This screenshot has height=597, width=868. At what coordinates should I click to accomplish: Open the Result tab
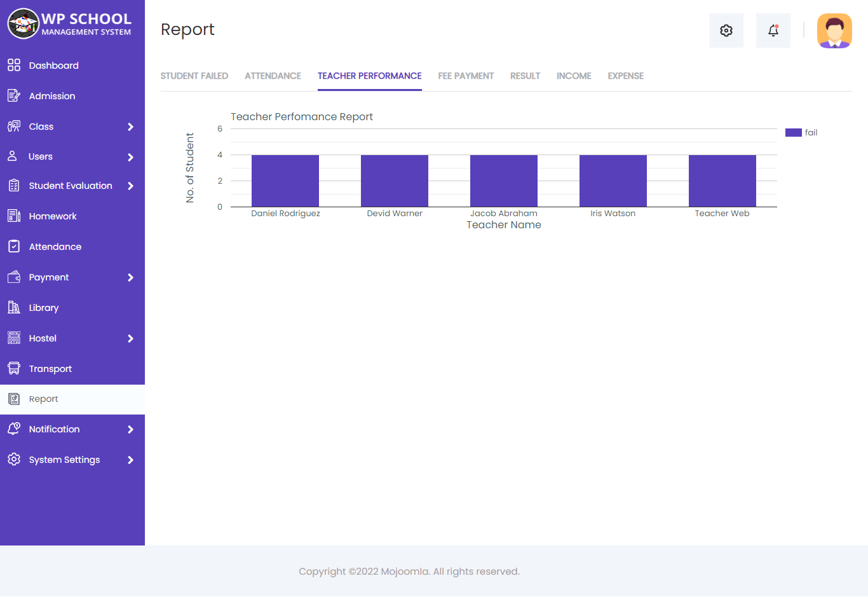click(526, 76)
